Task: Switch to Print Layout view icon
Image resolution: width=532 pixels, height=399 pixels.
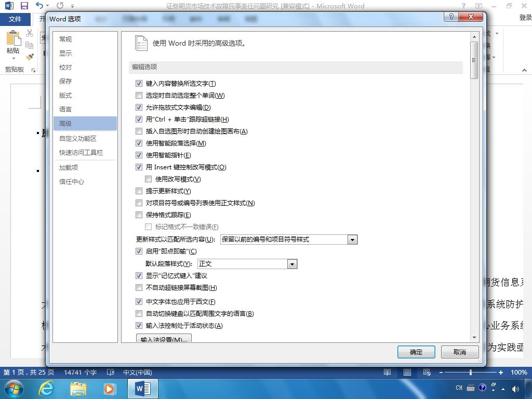Action: [407, 372]
